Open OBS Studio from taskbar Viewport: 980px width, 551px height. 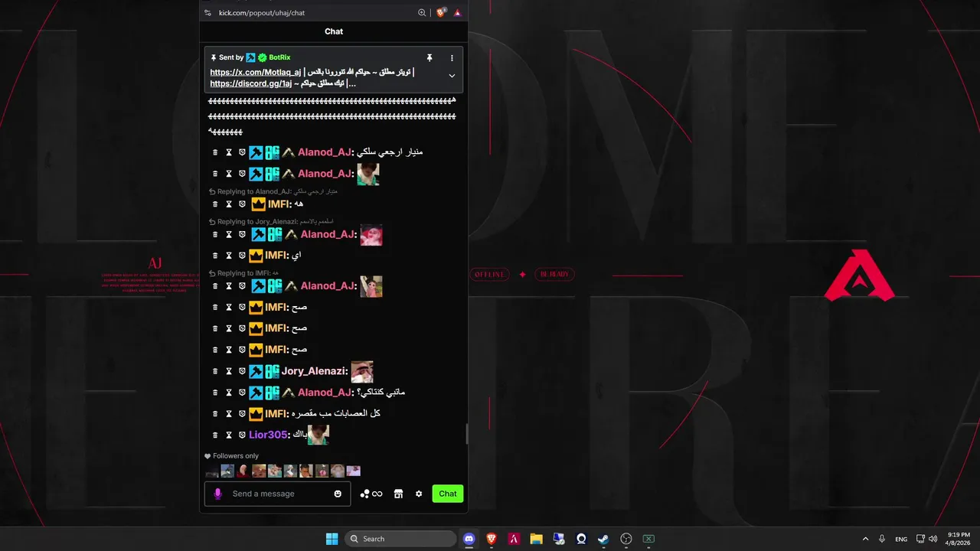[626, 539]
